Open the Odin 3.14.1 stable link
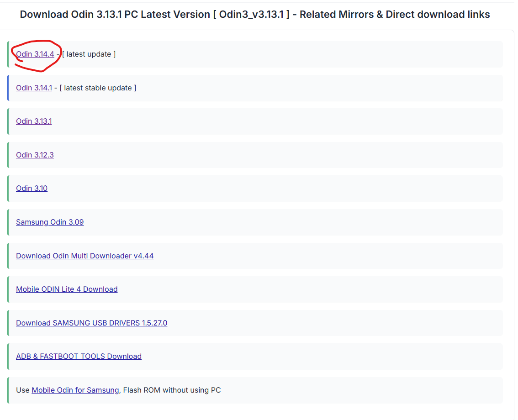 [34, 88]
